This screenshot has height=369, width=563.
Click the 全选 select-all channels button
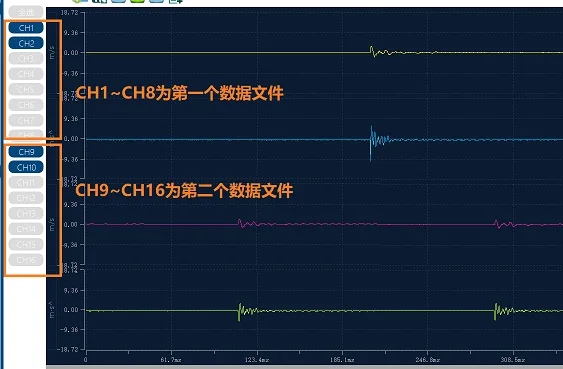point(26,12)
